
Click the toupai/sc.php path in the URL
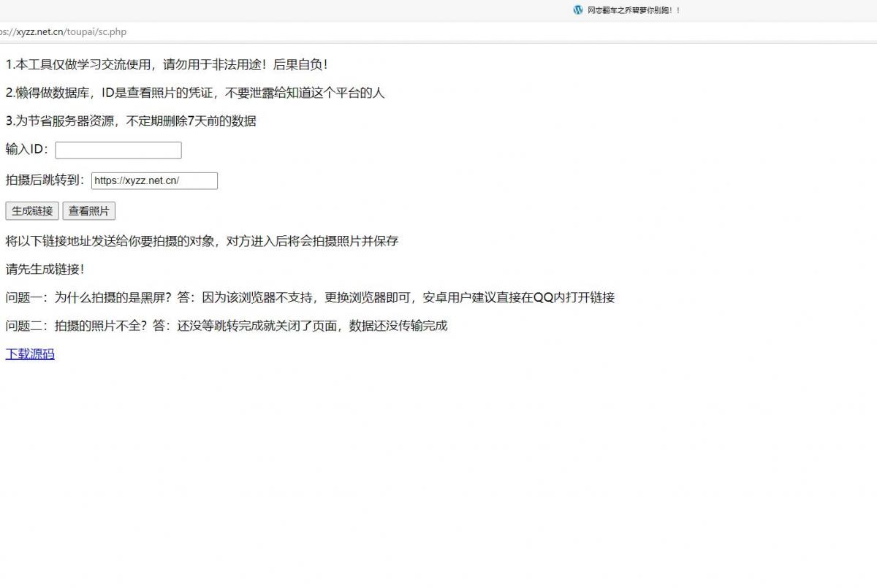click(x=96, y=32)
